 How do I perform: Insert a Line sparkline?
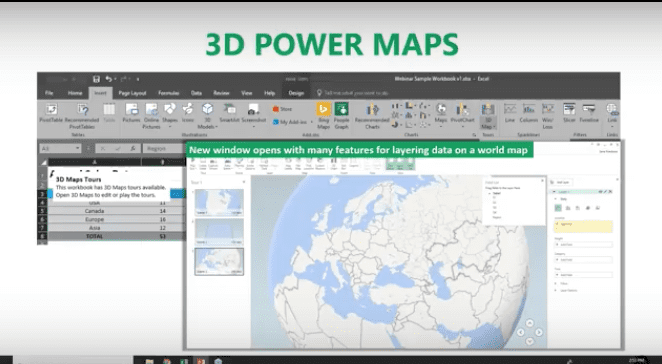(x=510, y=113)
